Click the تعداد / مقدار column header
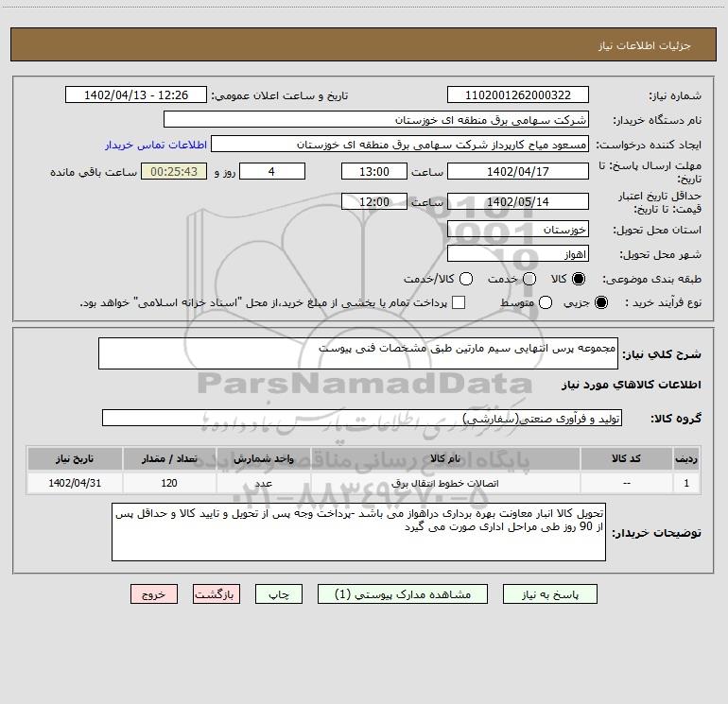 click(169, 458)
